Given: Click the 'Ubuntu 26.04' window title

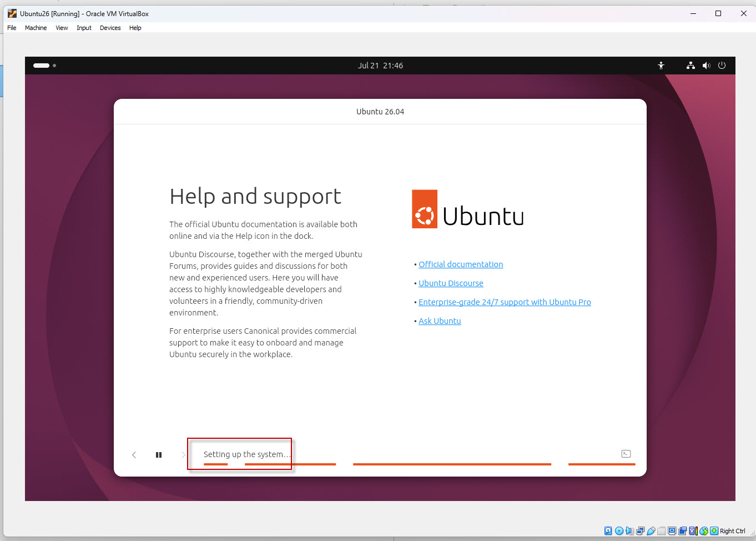Looking at the screenshot, I should point(380,112).
